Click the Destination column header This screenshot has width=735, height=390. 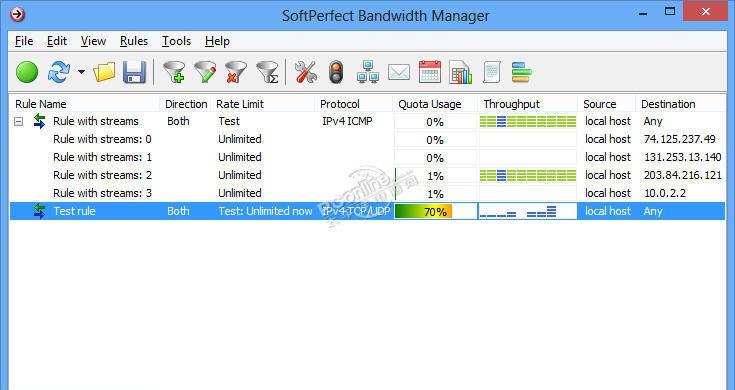click(x=681, y=104)
